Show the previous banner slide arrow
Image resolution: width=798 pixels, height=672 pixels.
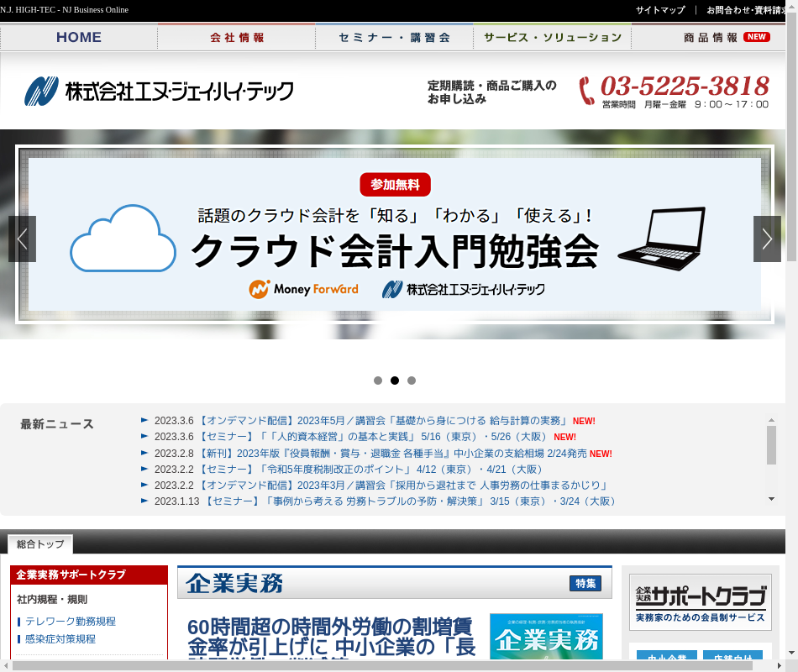22,239
